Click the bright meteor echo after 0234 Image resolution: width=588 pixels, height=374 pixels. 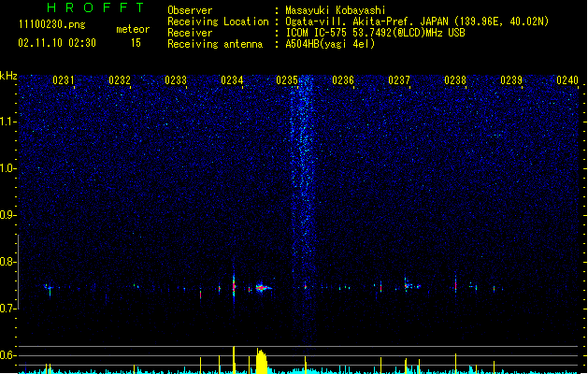pos(264,288)
